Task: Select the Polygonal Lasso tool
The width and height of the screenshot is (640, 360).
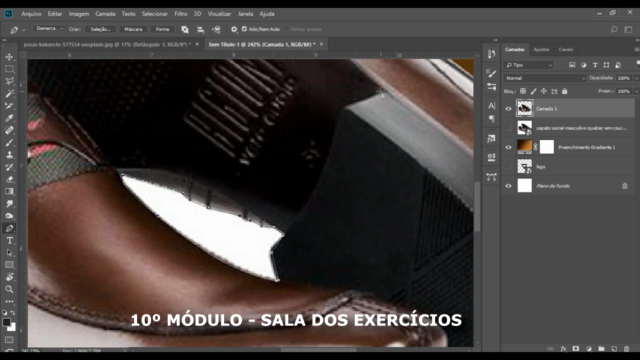Action: coord(9,81)
